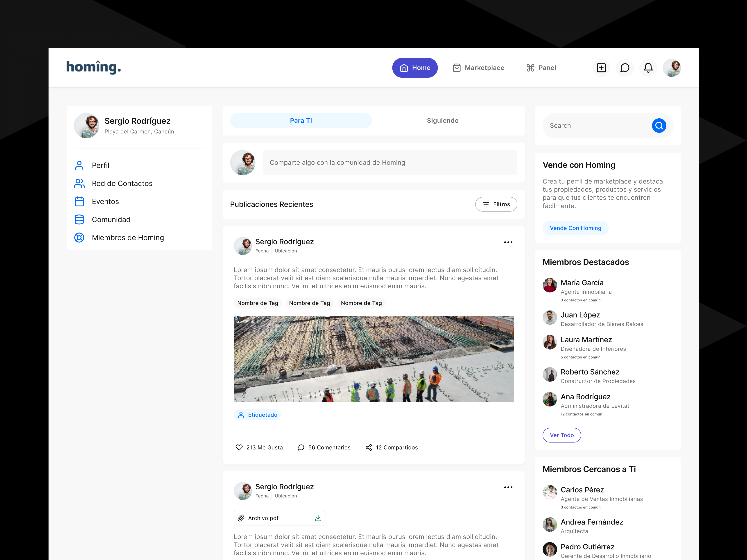Click 56 Comentarios text on first post
The image size is (747, 560).
point(329,448)
